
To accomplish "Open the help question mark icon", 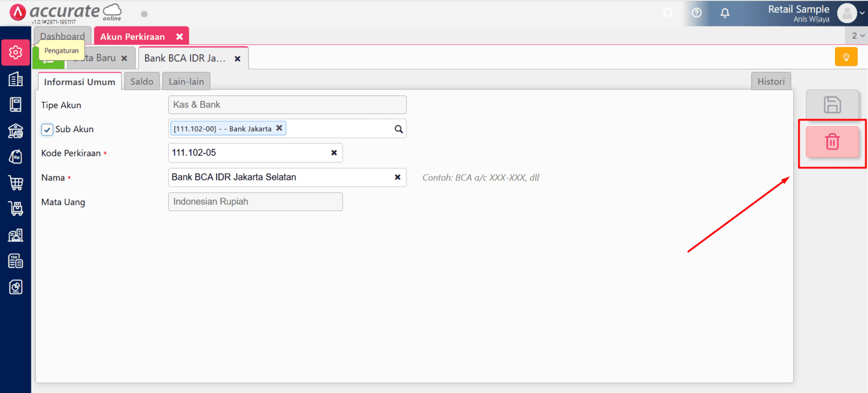I will tap(697, 13).
